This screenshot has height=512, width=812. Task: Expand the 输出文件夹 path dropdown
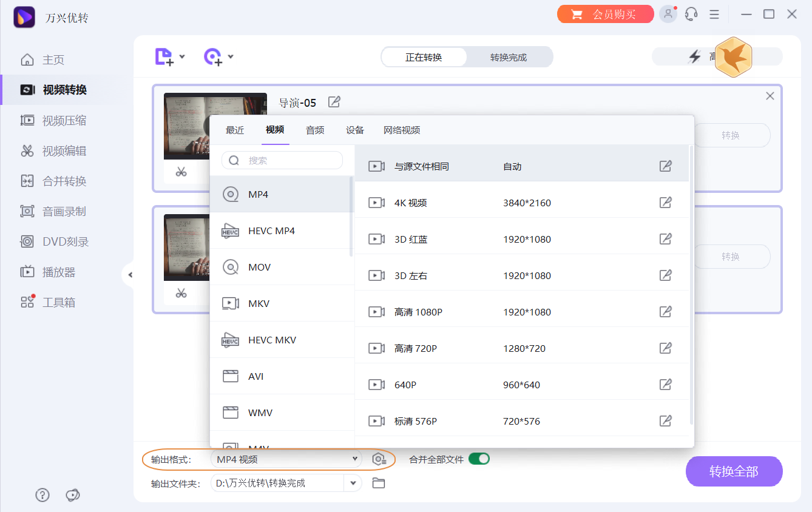353,483
